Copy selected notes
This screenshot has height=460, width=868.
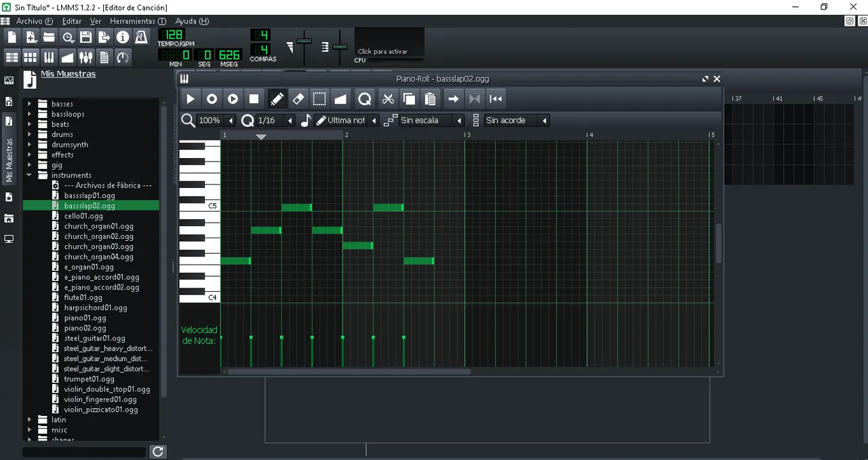tap(409, 99)
